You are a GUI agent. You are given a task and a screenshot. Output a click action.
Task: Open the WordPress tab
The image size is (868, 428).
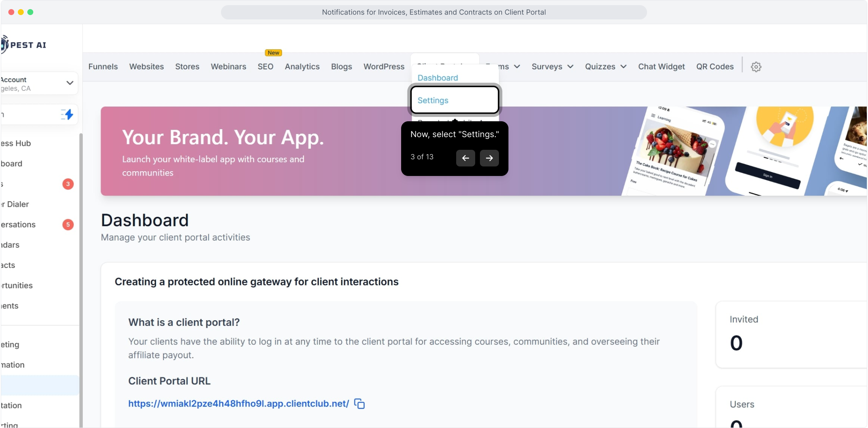384,67
